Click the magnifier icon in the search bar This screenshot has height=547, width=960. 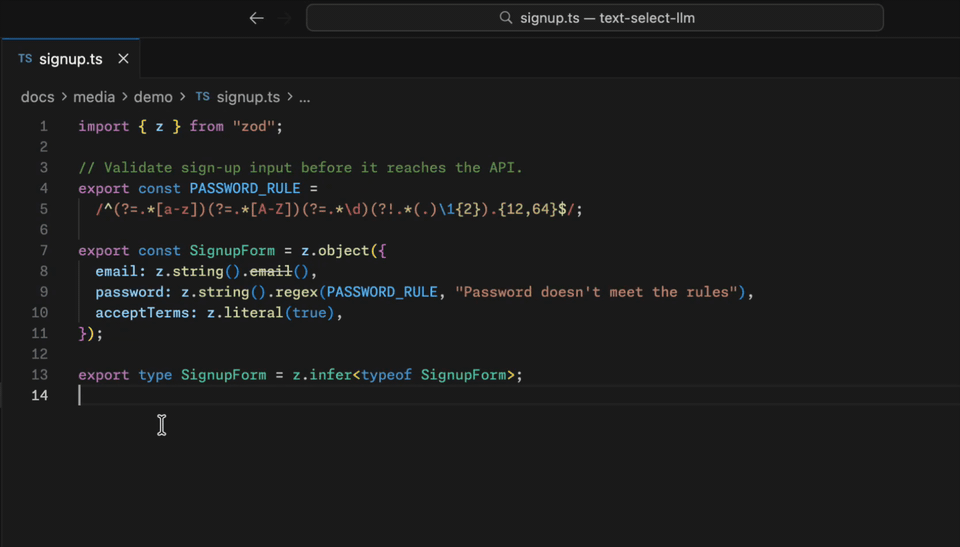(x=506, y=18)
